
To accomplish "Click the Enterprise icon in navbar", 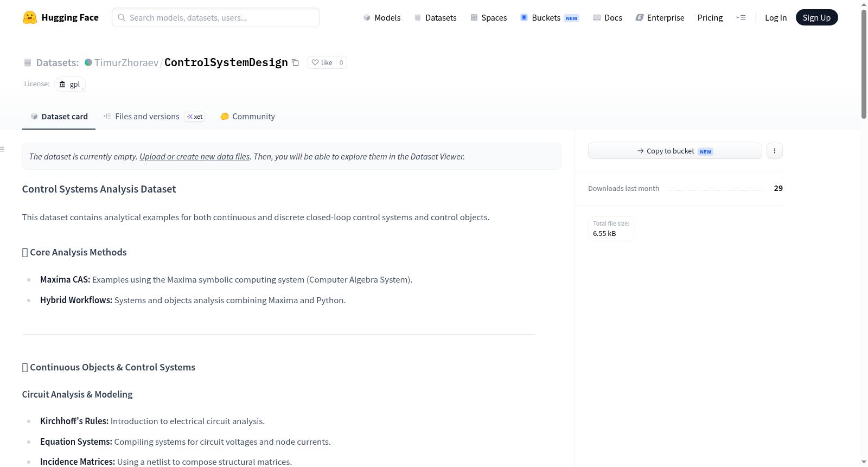I will 640,17.
